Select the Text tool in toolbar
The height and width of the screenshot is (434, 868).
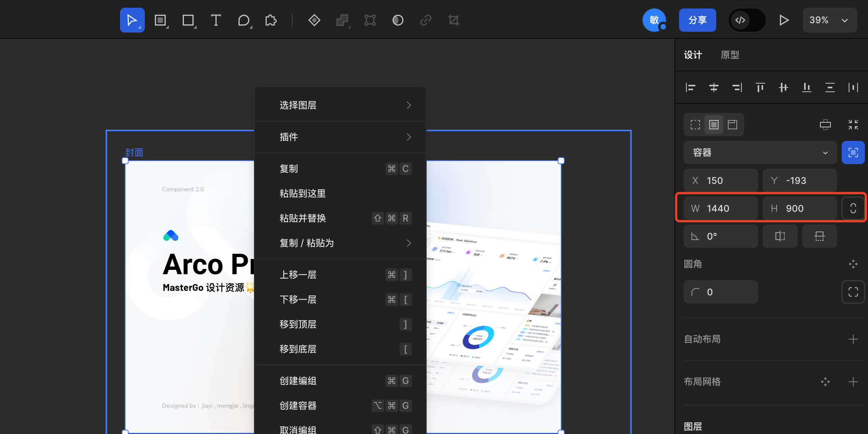coord(216,20)
